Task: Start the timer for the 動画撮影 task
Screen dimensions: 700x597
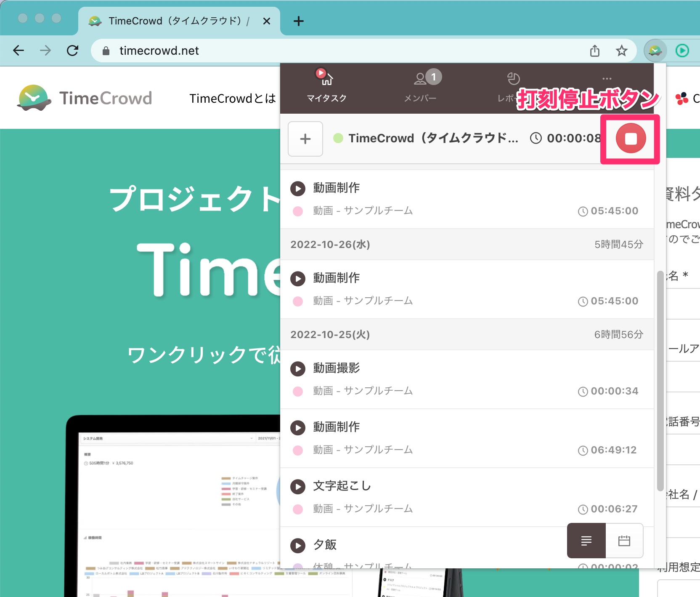Action: tap(298, 369)
